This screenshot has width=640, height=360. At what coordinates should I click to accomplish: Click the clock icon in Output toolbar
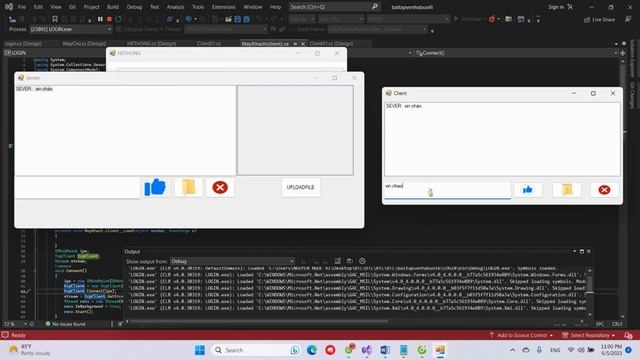click(362, 261)
